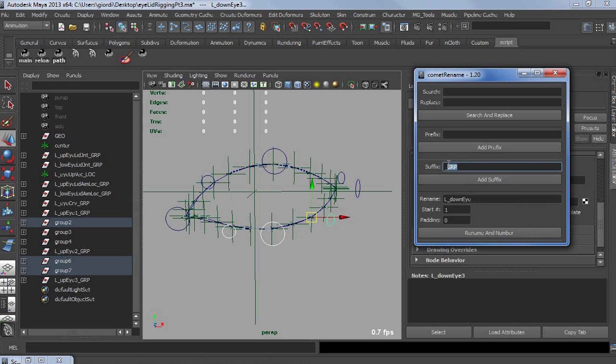
Task: Click the MEL command line input
Action: 170,348
